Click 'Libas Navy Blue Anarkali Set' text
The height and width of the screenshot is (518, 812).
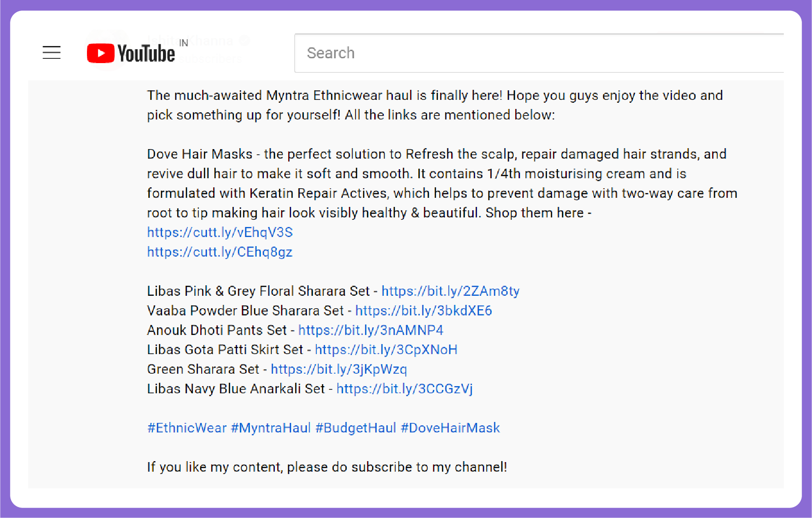click(x=236, y=389)
